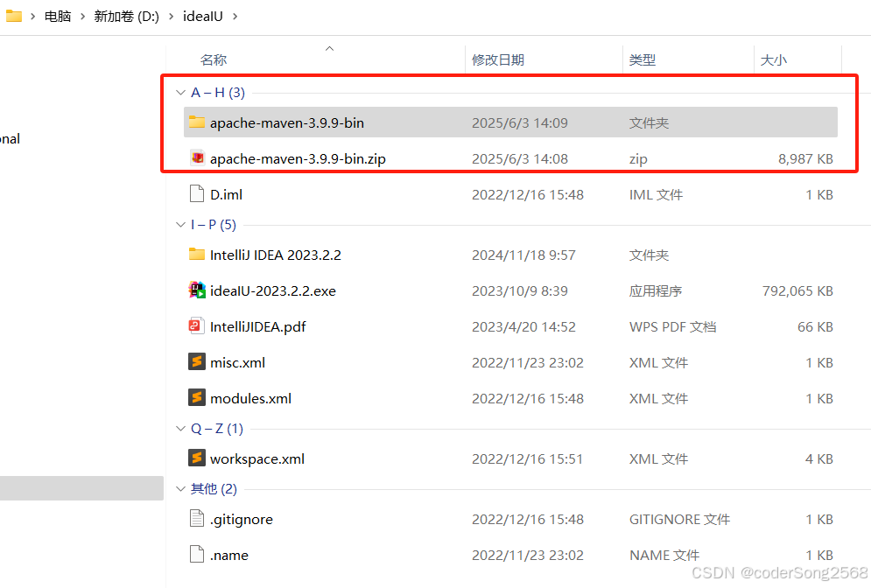Select the A – H (3) group header
Screen dimensions: 871x588
218,93
